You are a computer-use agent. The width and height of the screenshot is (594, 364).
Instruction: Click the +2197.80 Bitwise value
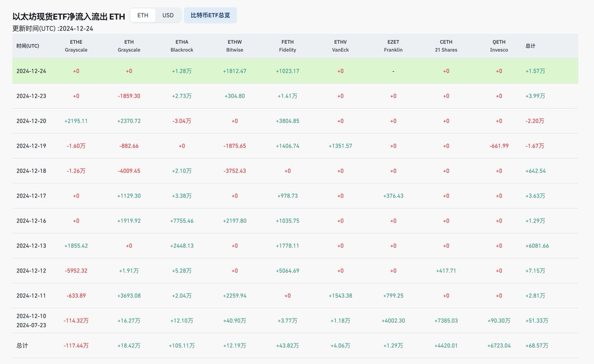(x=235, y=221)
